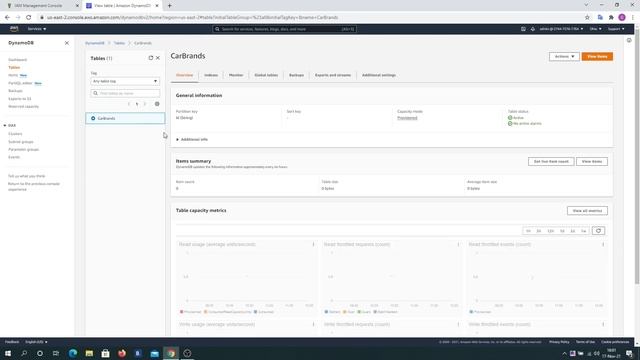Open options menu for Read throttled events chart
Image resolution: width=640 pixels, height=360 pixels.
[603, 244]
